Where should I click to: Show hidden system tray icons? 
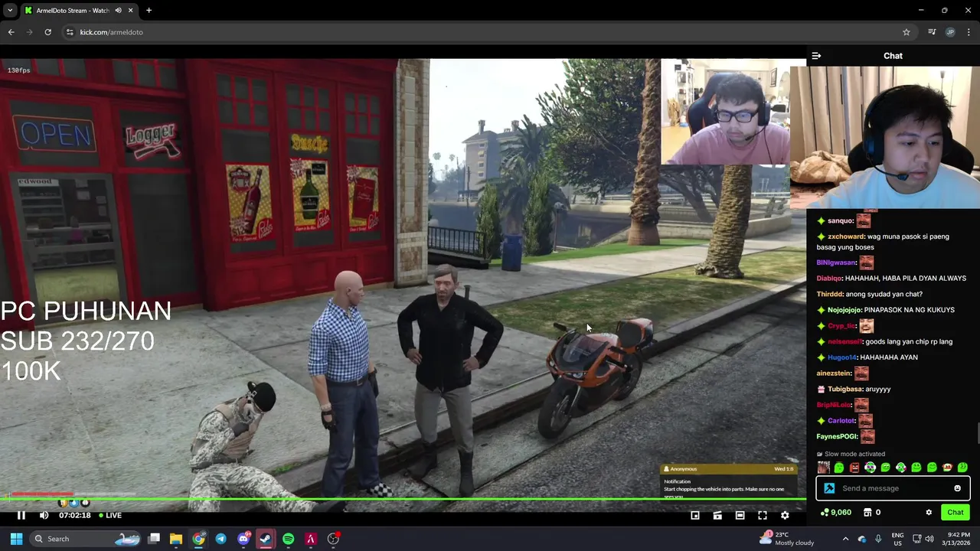click(x=845, y=539)
